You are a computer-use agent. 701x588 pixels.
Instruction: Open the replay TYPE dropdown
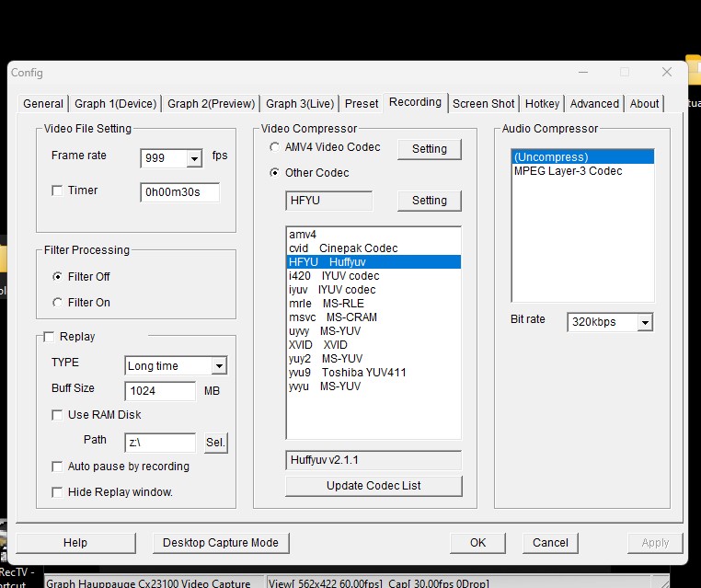click(219, 365)
